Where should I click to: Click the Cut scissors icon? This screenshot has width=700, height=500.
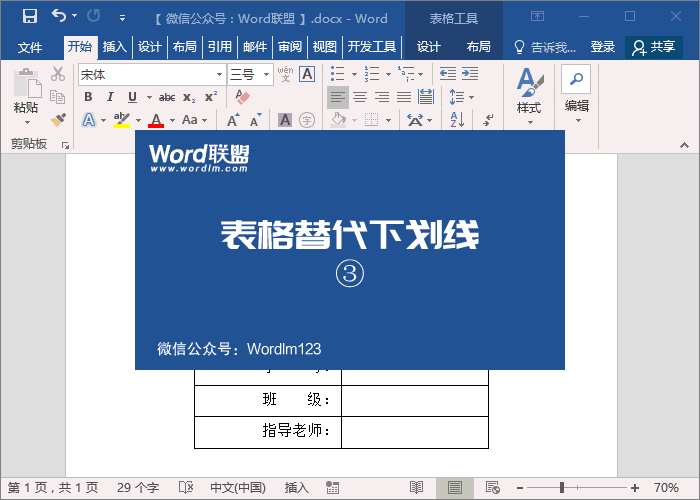click(x=58, y=74)
